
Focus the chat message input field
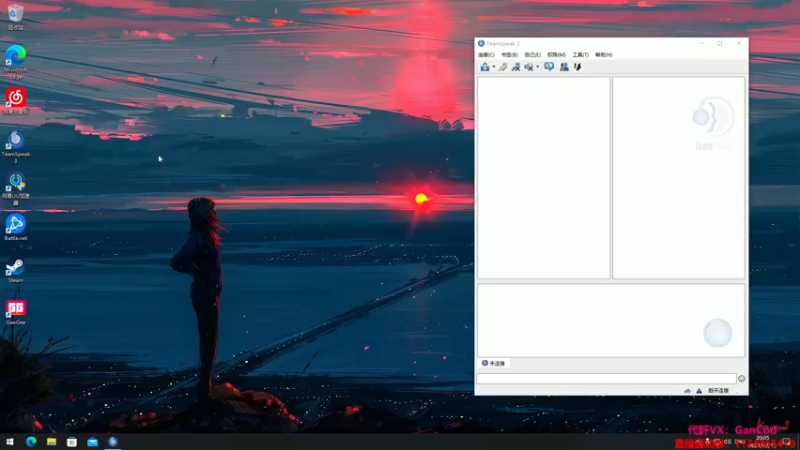606,379
